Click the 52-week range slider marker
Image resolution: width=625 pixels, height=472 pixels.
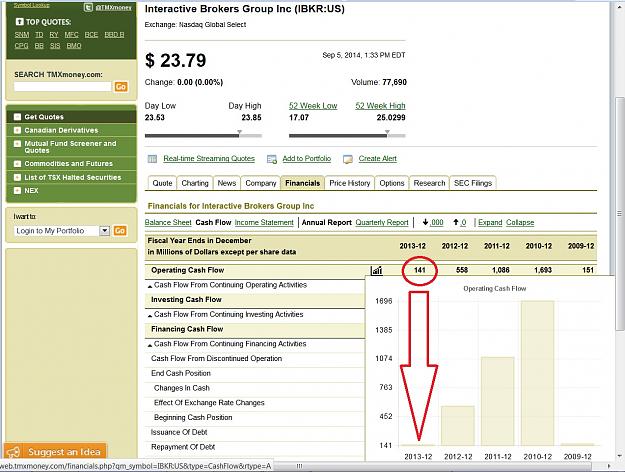pyautogui.click(x=387, y=132)
